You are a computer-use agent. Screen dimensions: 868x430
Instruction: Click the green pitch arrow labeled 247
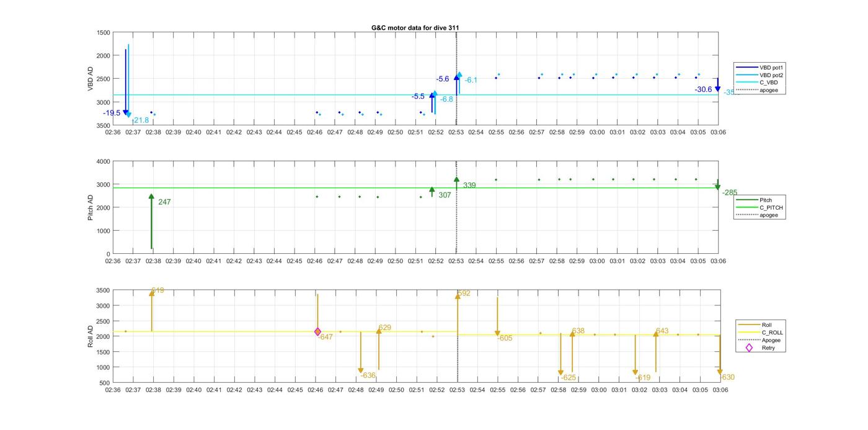coord(151,221)
